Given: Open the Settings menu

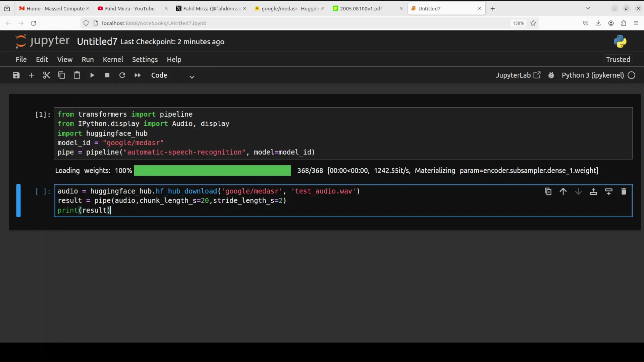Looking at the screenshot, I should [x=145, y=59].
